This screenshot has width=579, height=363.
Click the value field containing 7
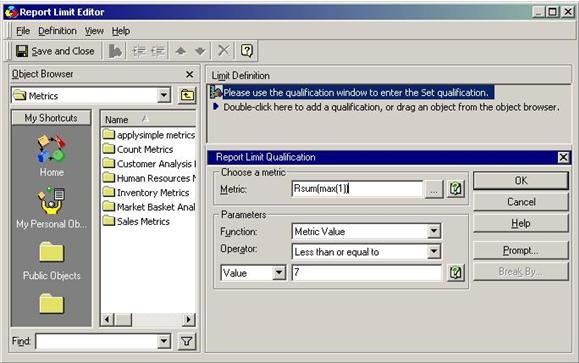point(366,273)
